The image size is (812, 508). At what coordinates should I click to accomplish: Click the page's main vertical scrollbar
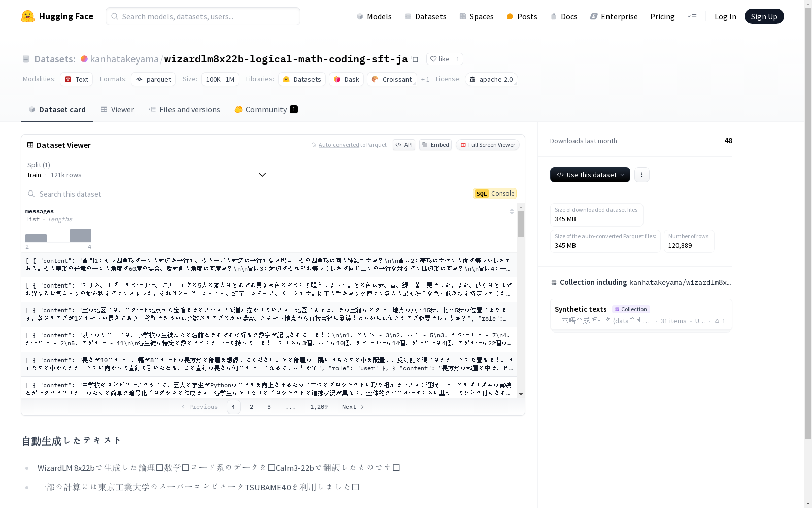point(808,224)
